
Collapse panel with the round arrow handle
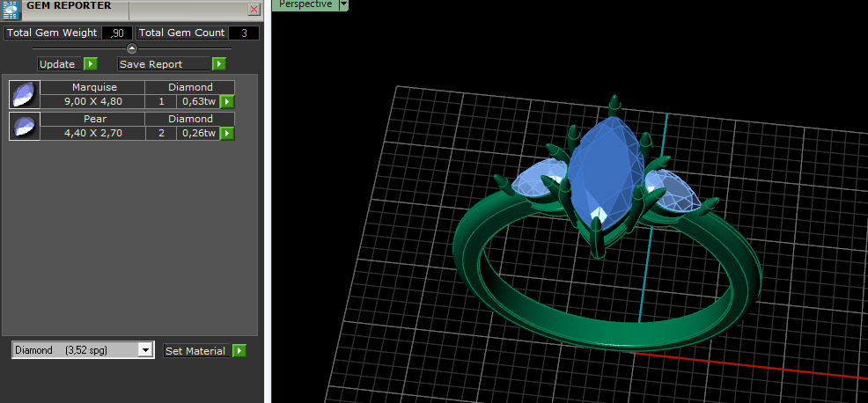[x=132, y=48]
